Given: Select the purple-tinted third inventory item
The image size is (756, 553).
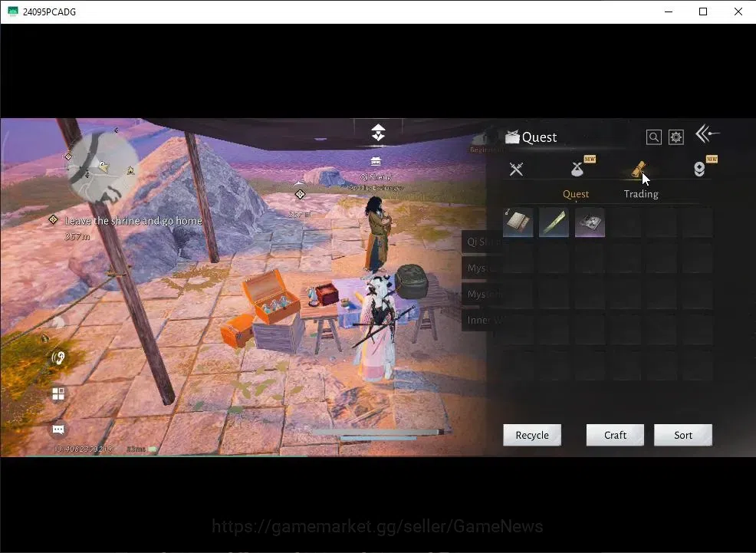Looking at the screenshot, I should (590, 222).
